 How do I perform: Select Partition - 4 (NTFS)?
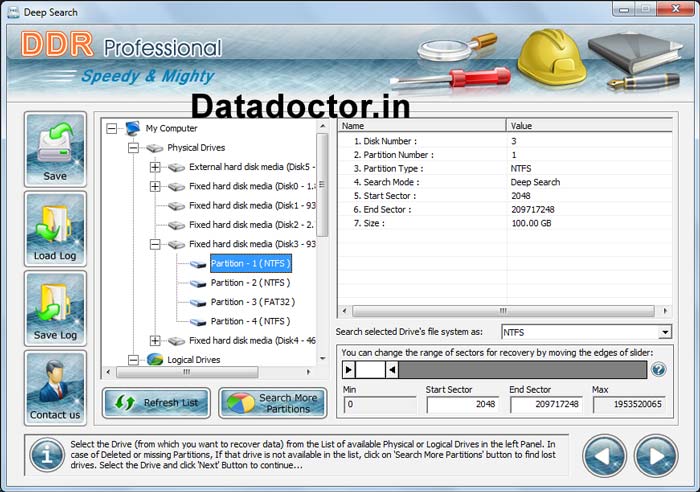click(250, 321)
